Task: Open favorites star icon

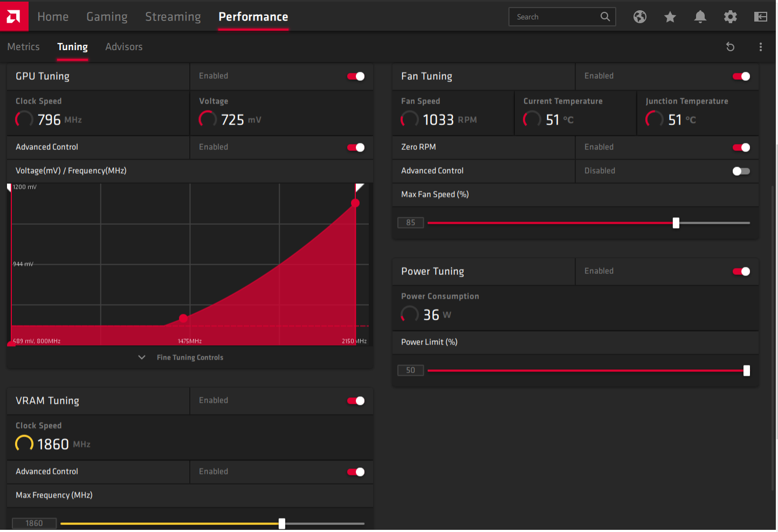Action: click(x=670, y=17)
